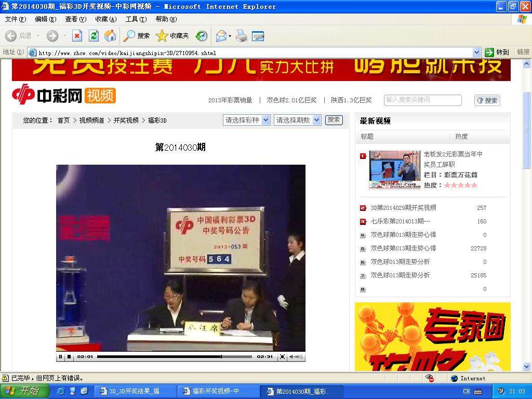The image size is (532, 399).
Task: Open 帮助(H) menu
Action: click(x=166, y=19)
